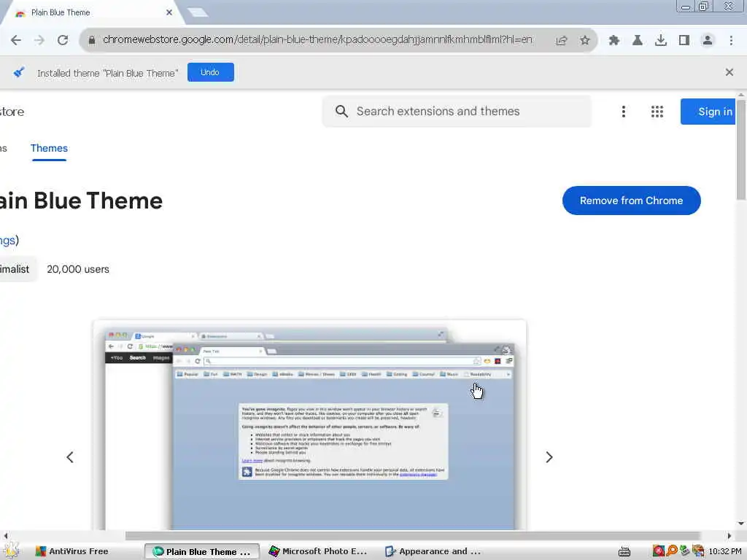Open Chrome's three-dot menu
The image size is (747, 560).
click(x=731, y=41)
